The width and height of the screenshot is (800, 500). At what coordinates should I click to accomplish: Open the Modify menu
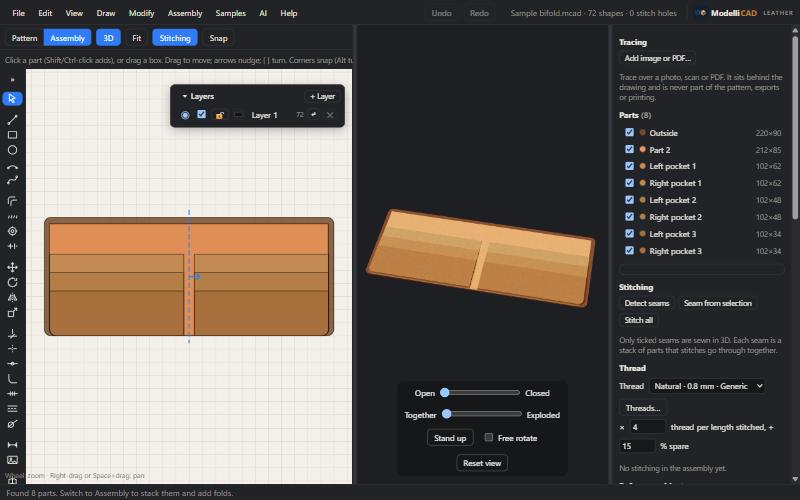pos(141,13)
